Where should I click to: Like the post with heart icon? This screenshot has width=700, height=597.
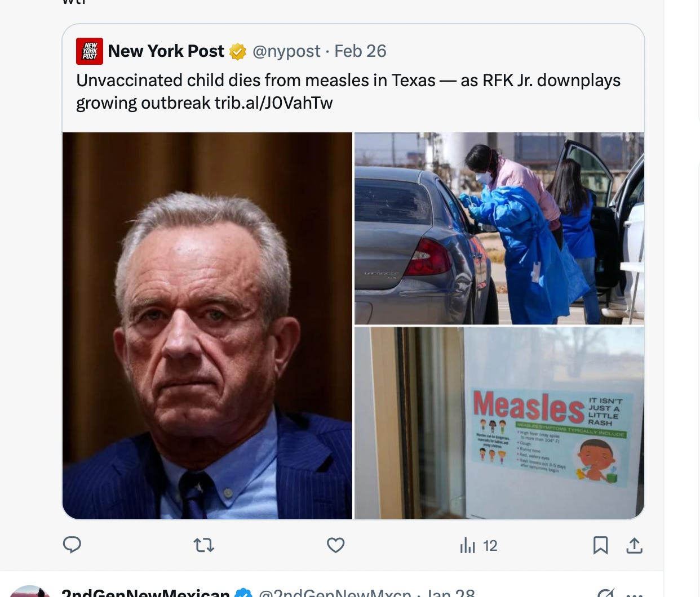tap(335, 545)
